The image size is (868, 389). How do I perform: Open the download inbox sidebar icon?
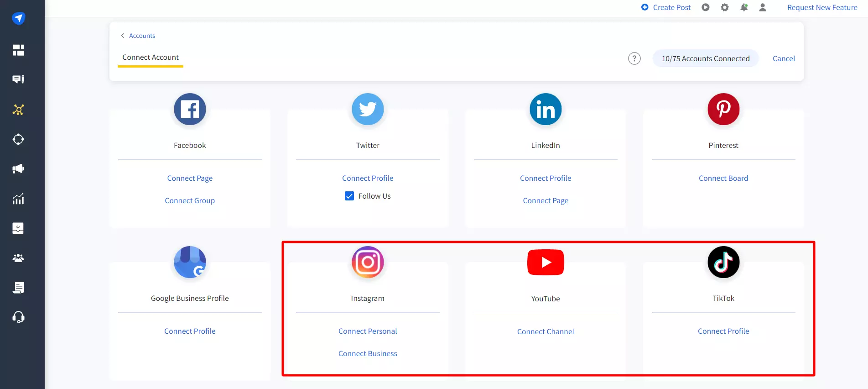point(18,228)
